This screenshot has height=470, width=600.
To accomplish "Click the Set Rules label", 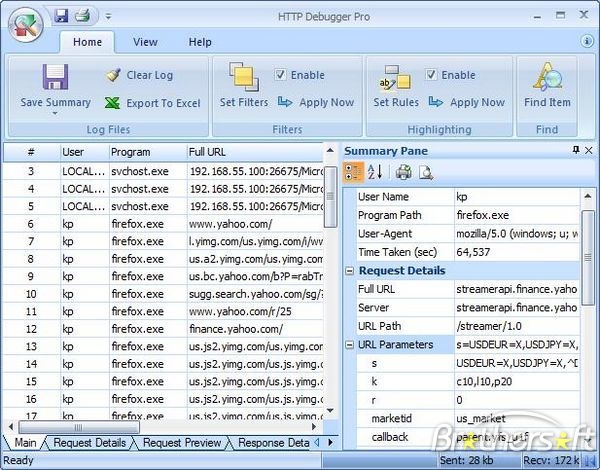I will click(x=396, y=102).
